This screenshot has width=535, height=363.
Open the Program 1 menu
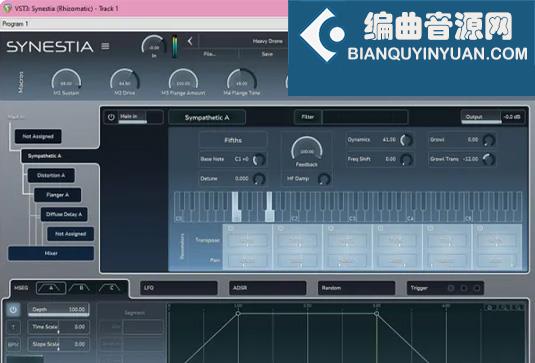pyautogui.click(x=15, y=24)
